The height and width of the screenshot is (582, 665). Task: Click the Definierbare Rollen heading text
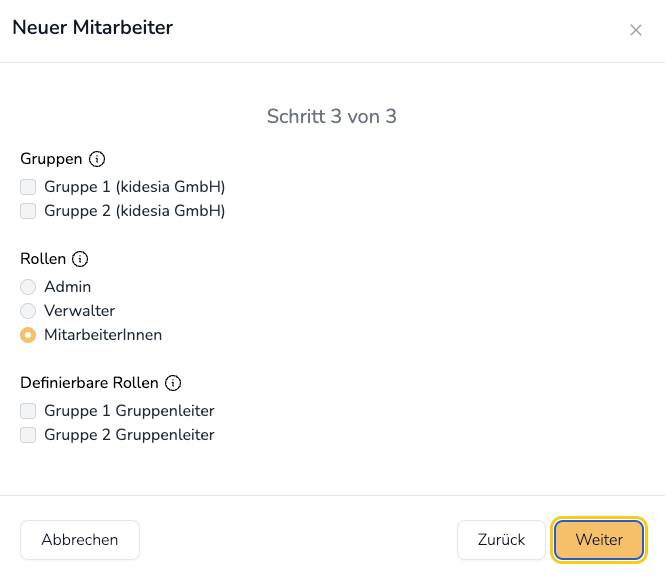point(89,383)
